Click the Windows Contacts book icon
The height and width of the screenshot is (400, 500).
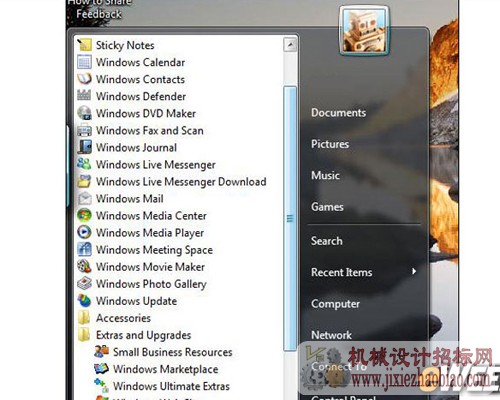[x=84, y=79]
